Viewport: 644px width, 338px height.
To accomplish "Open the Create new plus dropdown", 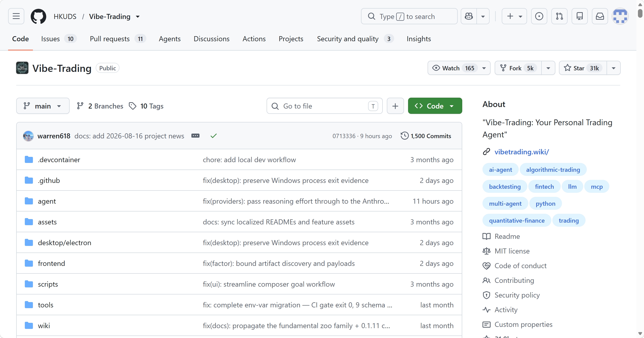I will [x=514, y=16].
